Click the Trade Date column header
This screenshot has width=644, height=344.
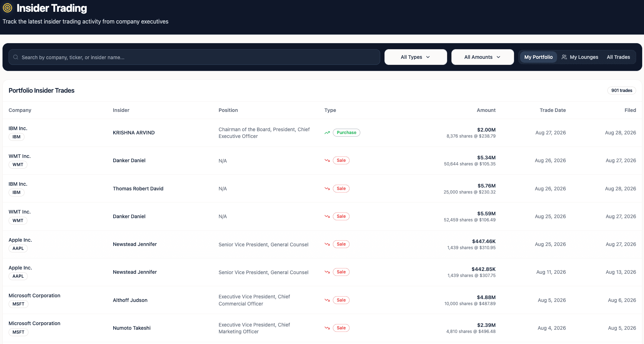pyautogui.click(x=553, y=110)
